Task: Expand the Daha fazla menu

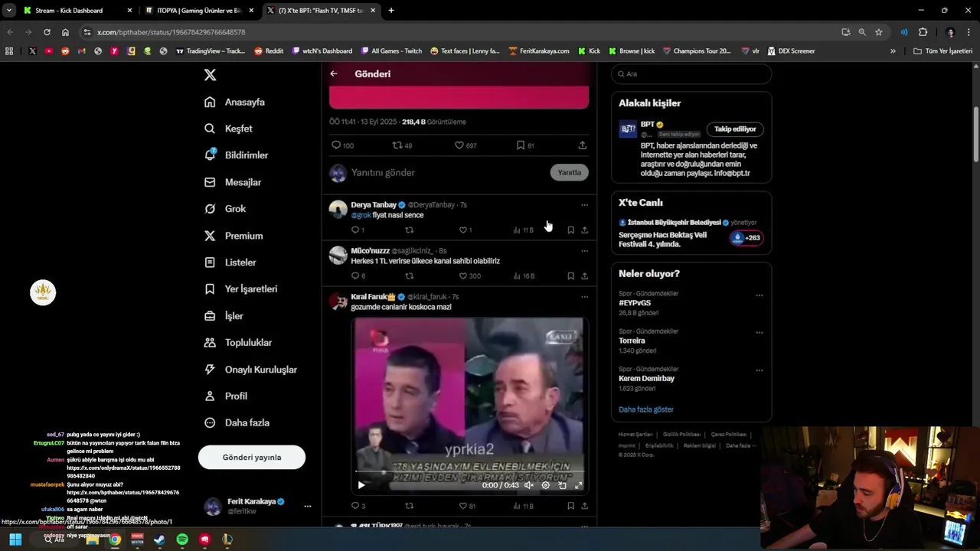Action: 237,423
